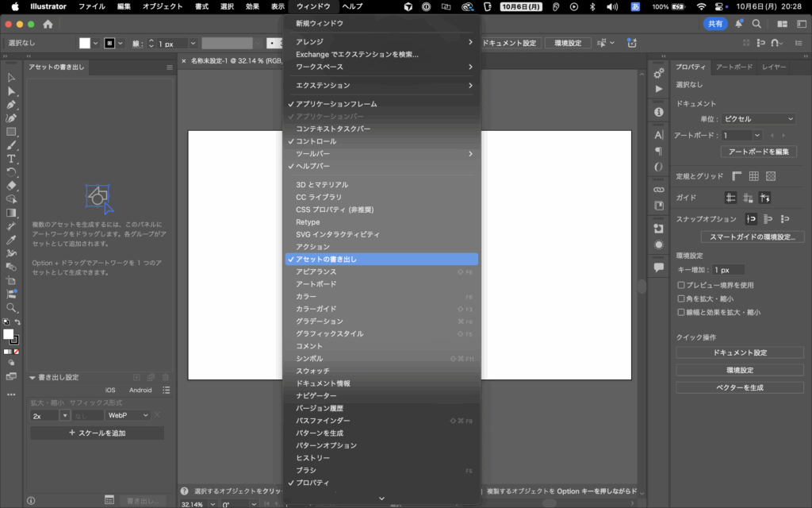Image resolution: width=812 pixels, height=508 pixels.
Task: Select the Rectangle tool
Action: pyautogui.click(x=11, y=132)
